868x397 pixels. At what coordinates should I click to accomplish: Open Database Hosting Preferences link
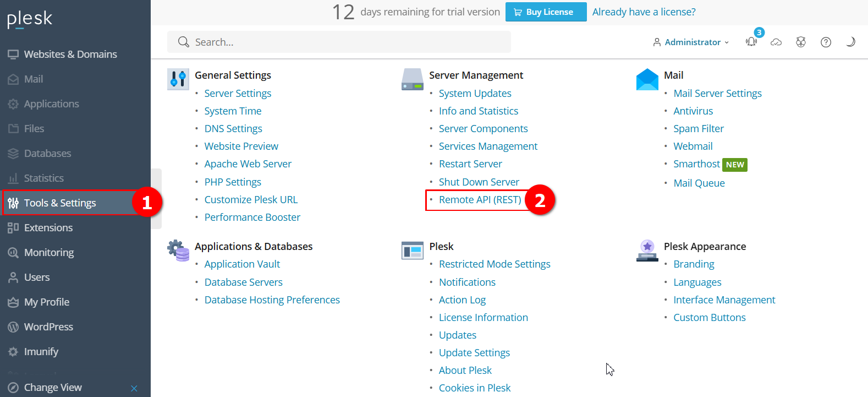(272, 300)
